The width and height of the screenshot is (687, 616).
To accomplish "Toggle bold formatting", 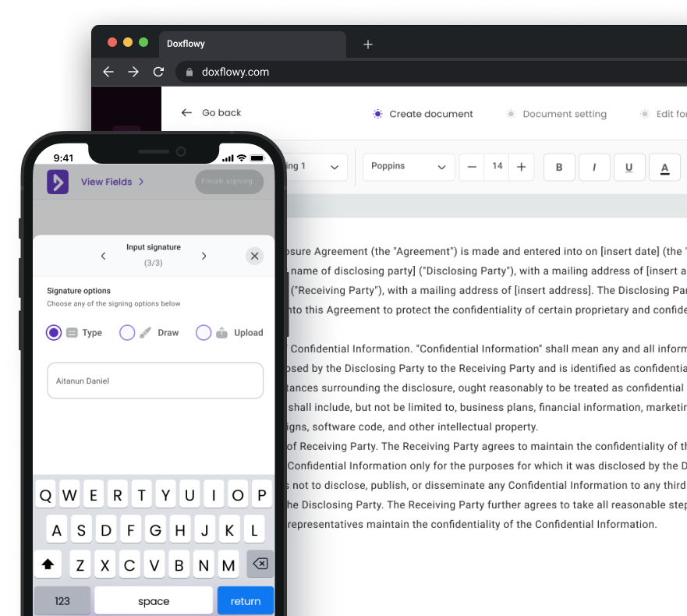I will (559, 167).
